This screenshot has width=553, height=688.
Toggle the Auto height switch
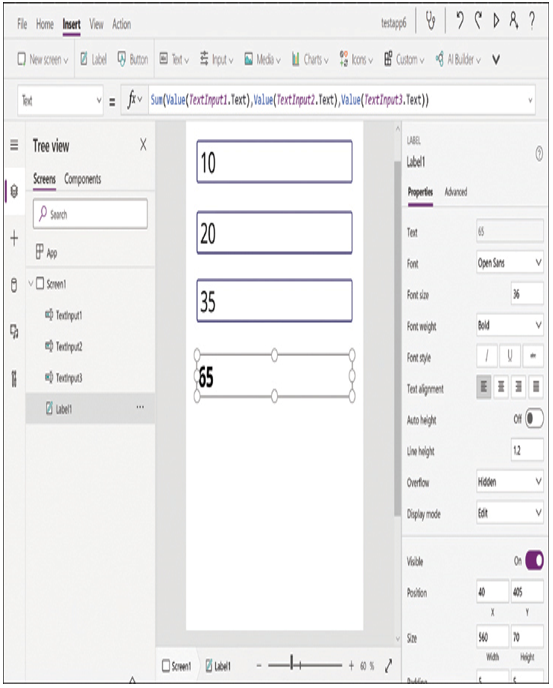click(534, 419)
